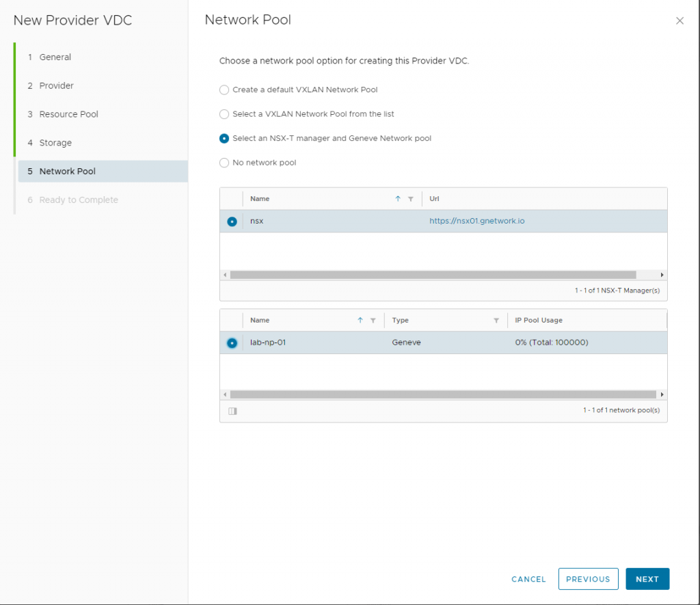Click the nsx name cell
The height and width of the screenshot is (605, 700).
click(x=257, y=221)
